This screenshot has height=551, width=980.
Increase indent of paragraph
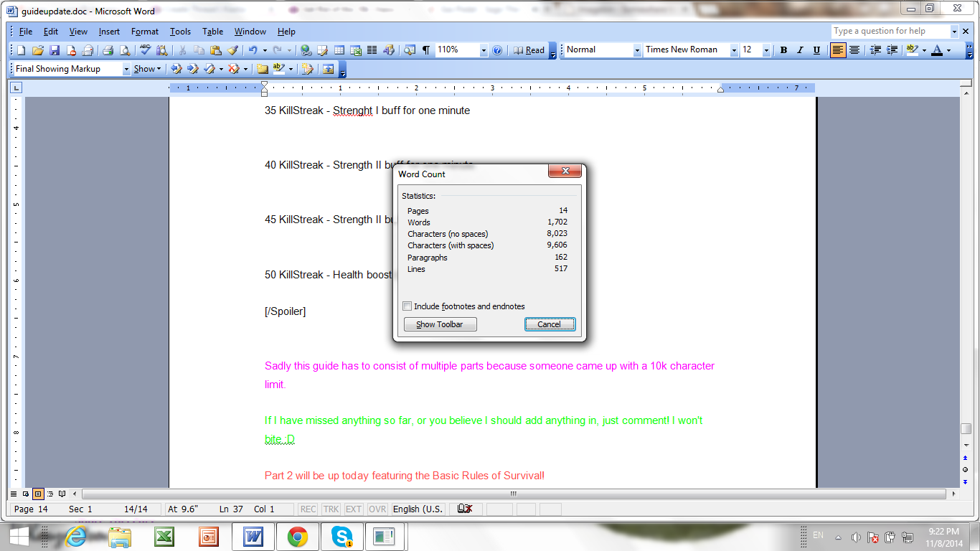point(892,50)
